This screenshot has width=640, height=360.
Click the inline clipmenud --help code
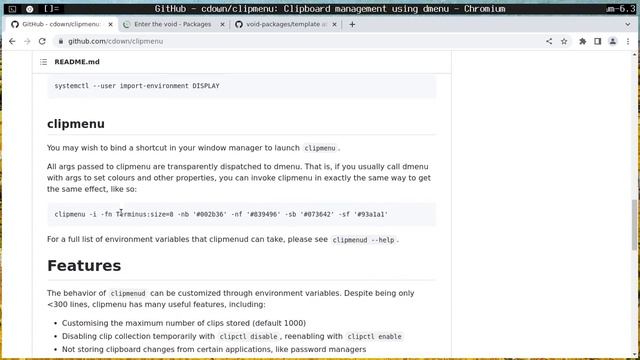point(363,240)
